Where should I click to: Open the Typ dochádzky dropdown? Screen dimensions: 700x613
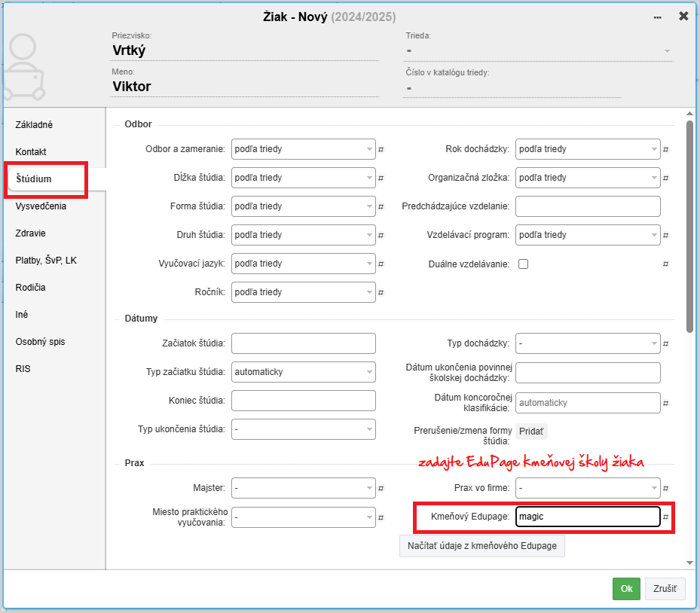click(588, 343)
